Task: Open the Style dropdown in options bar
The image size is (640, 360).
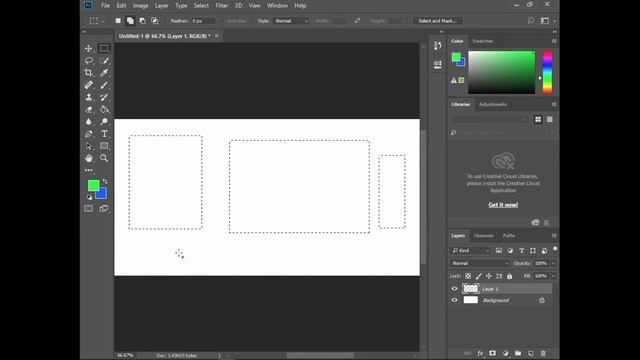Action: 291,21
